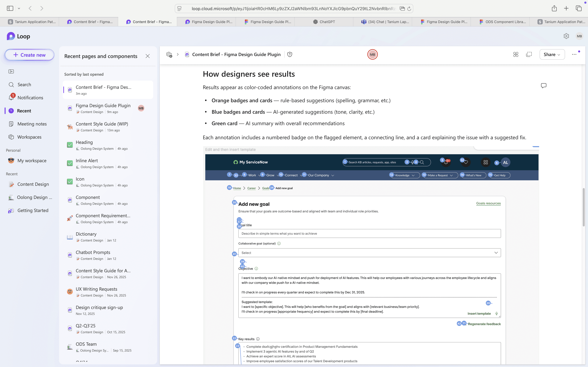Image resolution: width=588 pixels, height=367 pixels.
Task: Click the sensitivity shield icon next to page title
Action: [290, 54]
